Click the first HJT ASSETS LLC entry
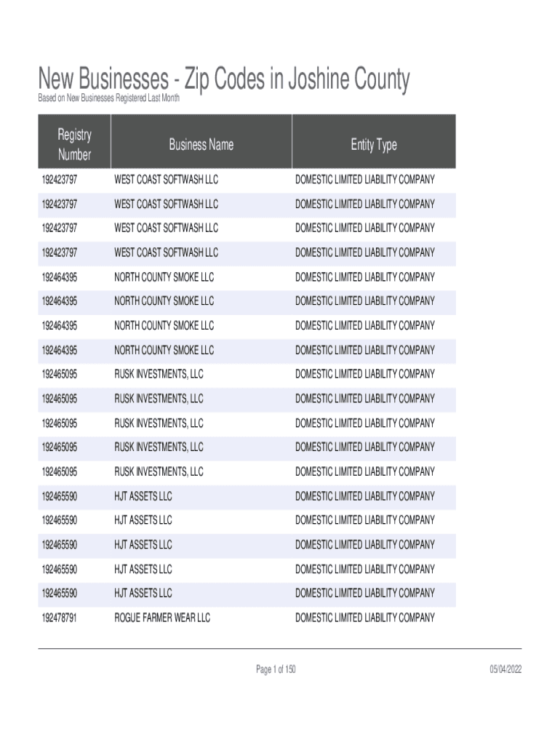This screenshot has width=560, height=745. [143, 496]
